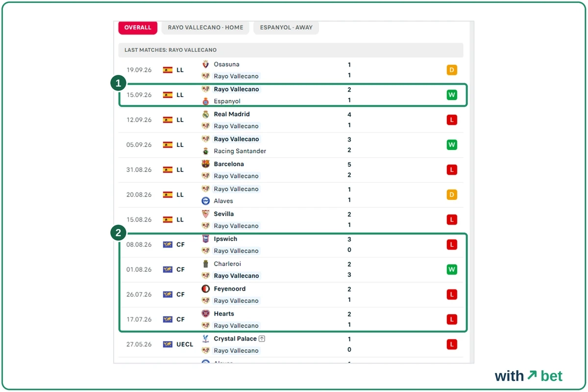Open the Hearts team name link

(224, 314)
